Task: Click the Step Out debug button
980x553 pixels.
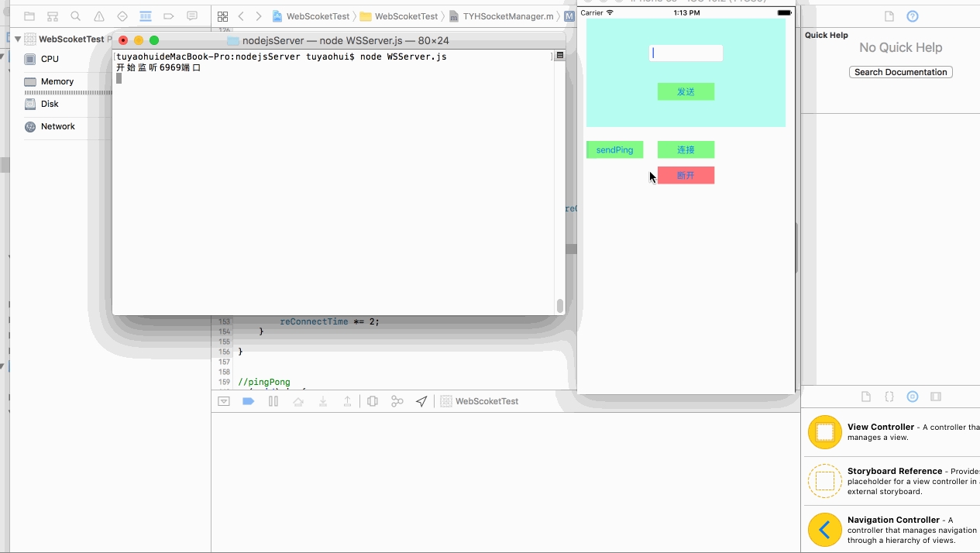Action: (348, 401)
